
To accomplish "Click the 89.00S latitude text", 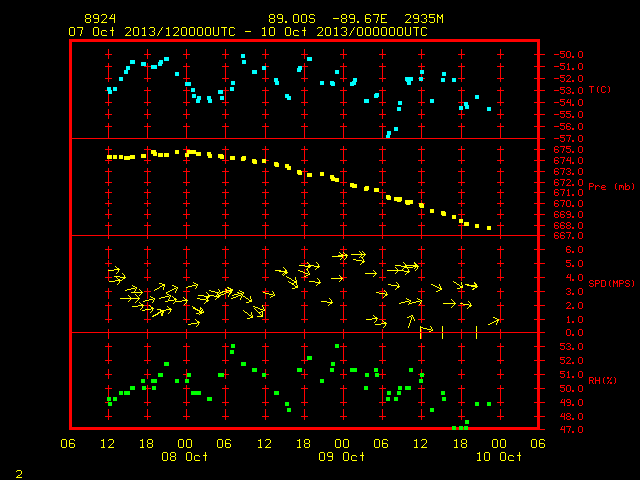I will [292, 19].
